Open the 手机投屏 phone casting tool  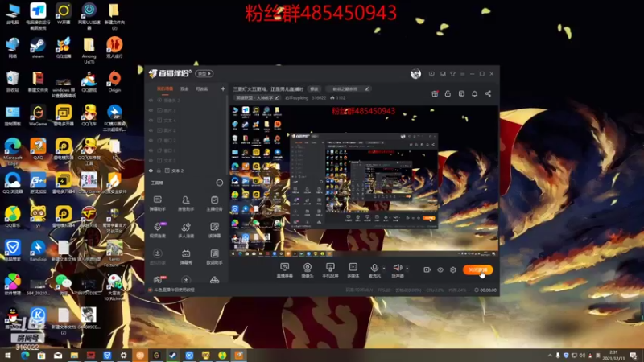[x=330, y=270]
